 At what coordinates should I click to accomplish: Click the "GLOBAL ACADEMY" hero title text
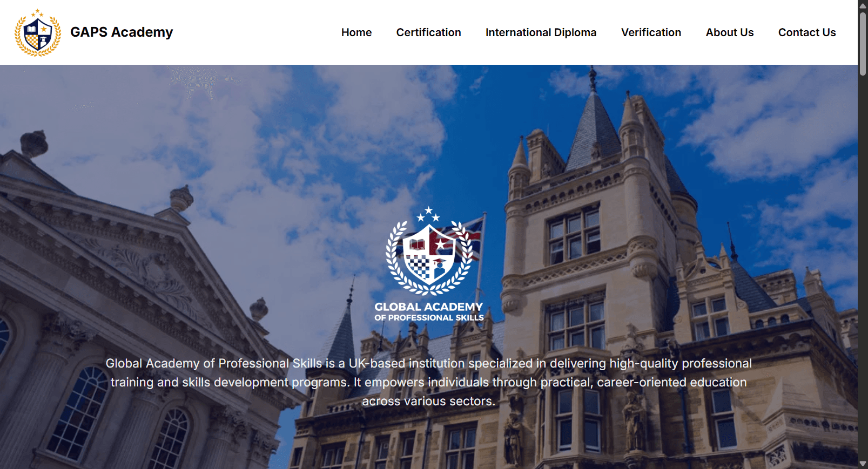428,307
